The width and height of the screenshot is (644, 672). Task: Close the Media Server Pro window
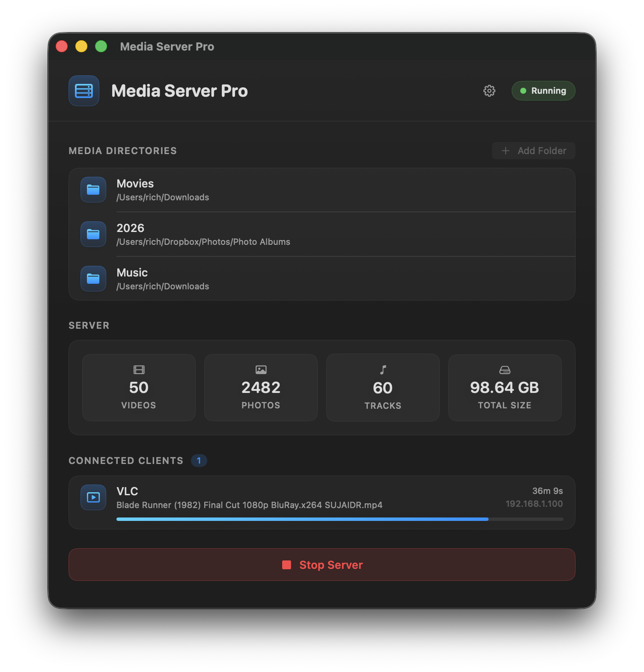point(62,46)
